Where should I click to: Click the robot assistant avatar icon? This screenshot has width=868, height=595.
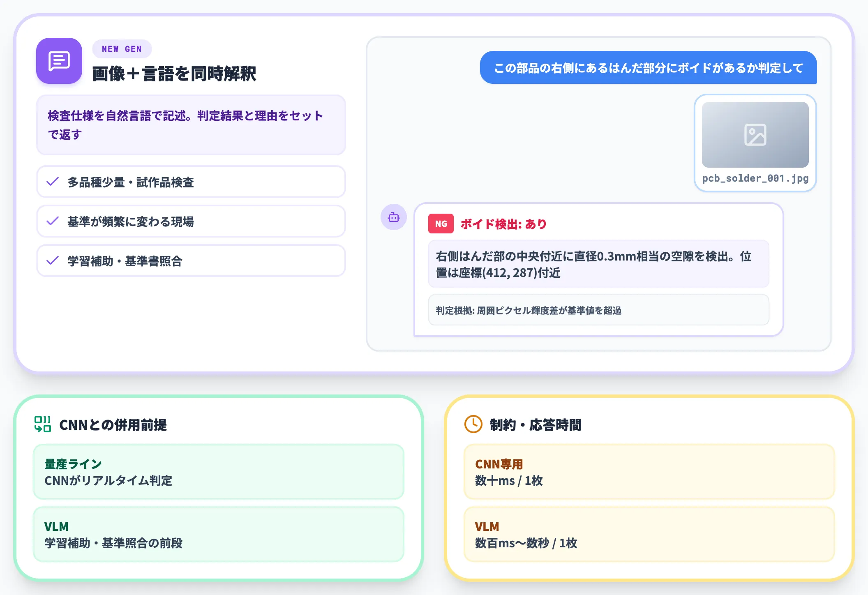[393, 217]
